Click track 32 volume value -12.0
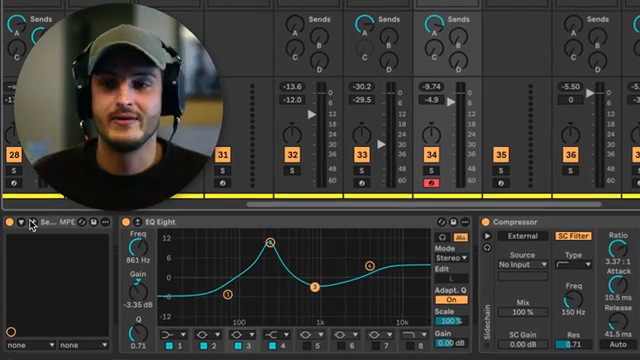 292,100
